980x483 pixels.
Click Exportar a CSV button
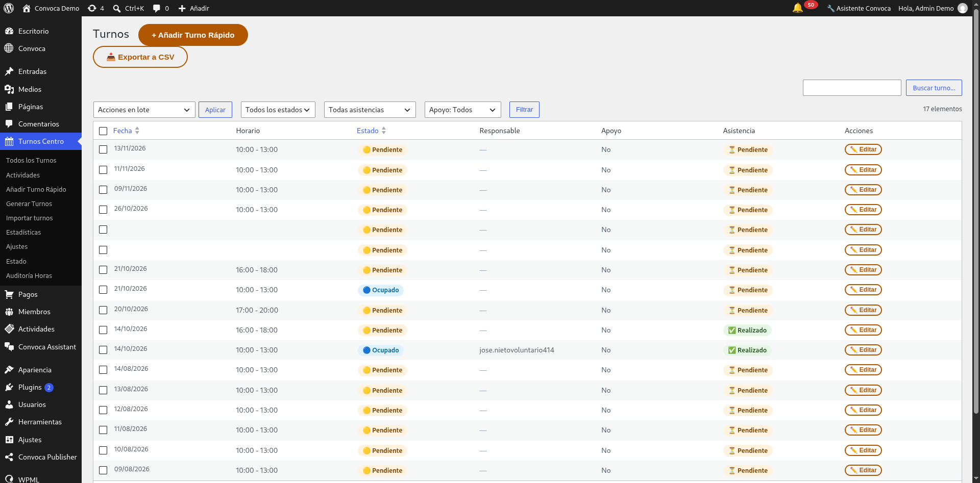140,57
